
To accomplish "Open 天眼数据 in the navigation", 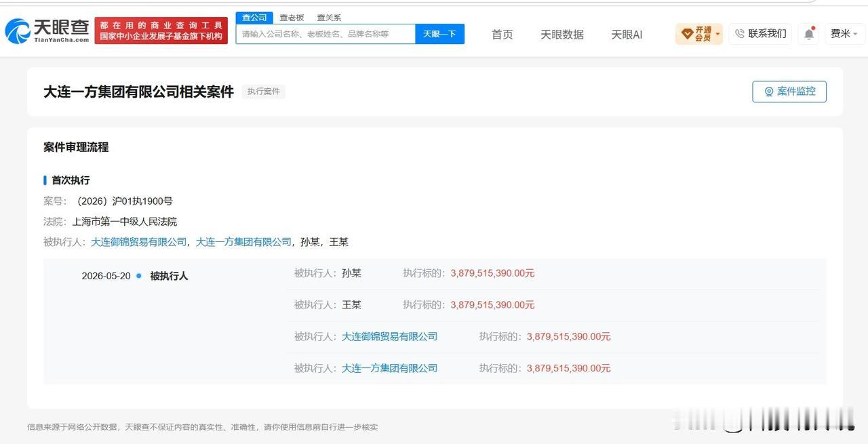I will [562, 35].
